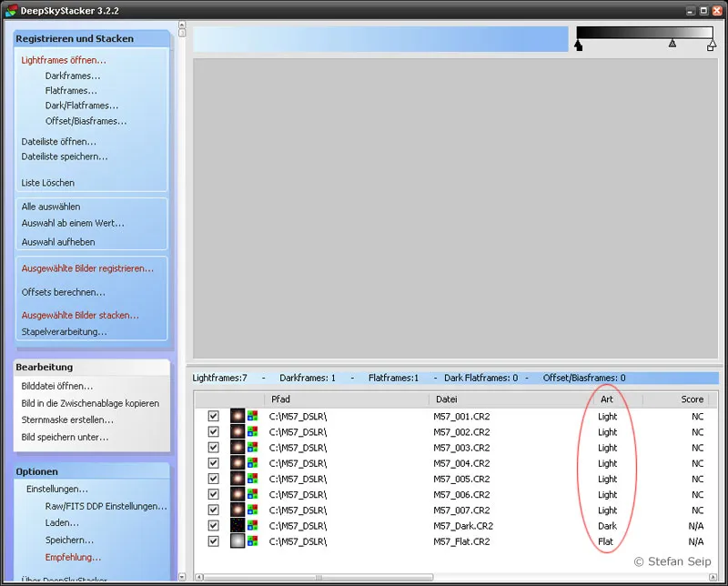Toggle M57_006.CR2 checkbox
The height and width of the screenshot is (586, 728).
[x=213, y=494]
